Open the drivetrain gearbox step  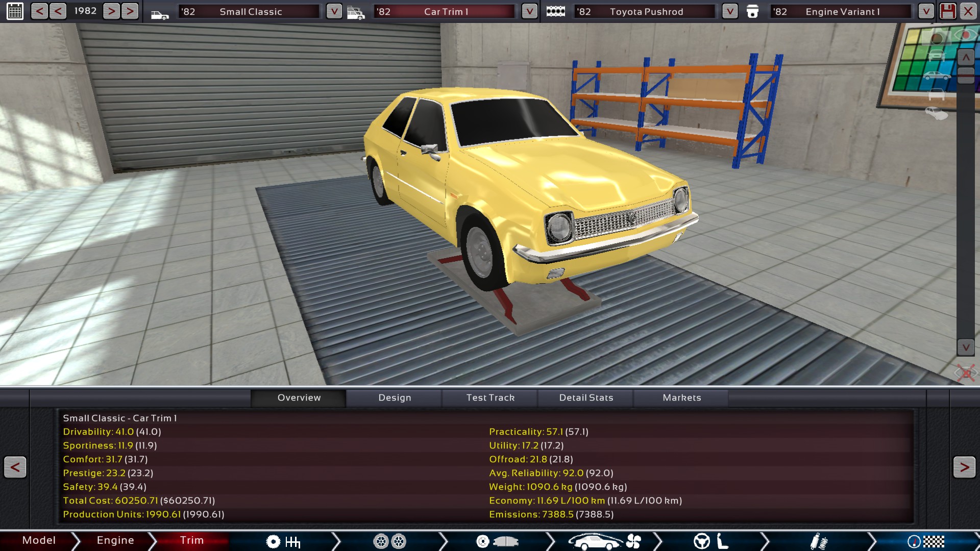coord(283,541)
